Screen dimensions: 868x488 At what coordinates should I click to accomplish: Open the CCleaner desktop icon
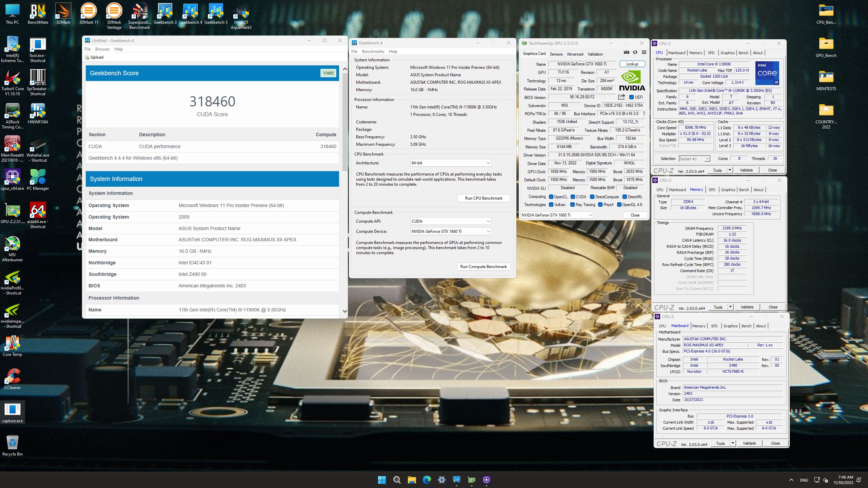[x=13, y=380]
